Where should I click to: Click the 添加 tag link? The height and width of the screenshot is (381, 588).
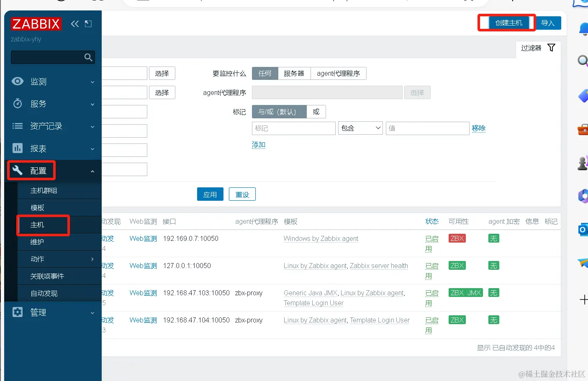tap(259, 144)
